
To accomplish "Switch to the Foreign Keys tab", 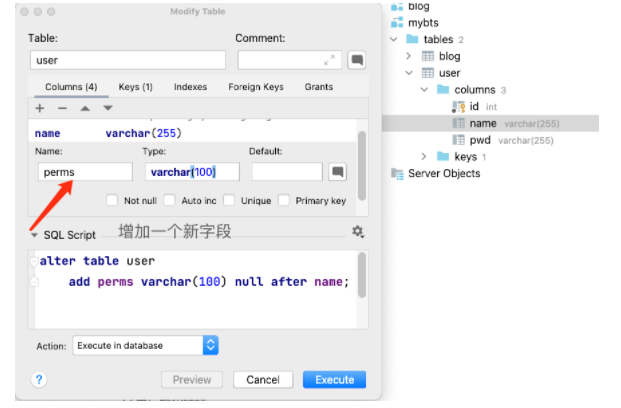I will (256, 87).
